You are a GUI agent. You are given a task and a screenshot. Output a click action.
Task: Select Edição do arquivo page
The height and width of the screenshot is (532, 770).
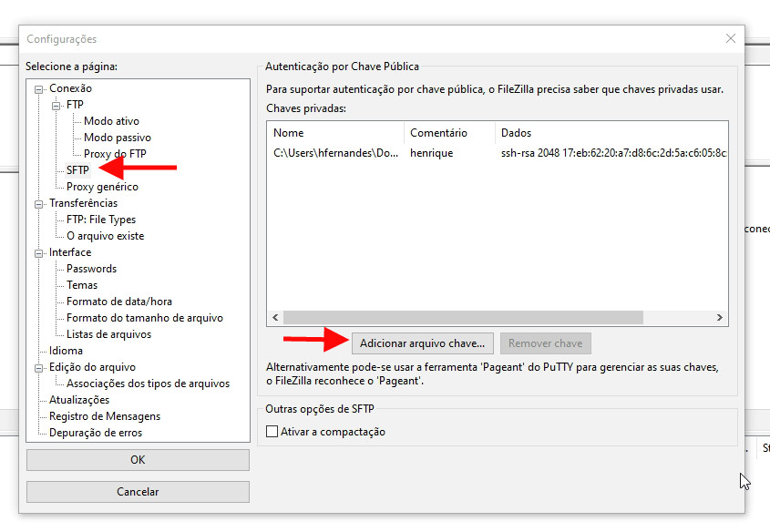(92, 366)
